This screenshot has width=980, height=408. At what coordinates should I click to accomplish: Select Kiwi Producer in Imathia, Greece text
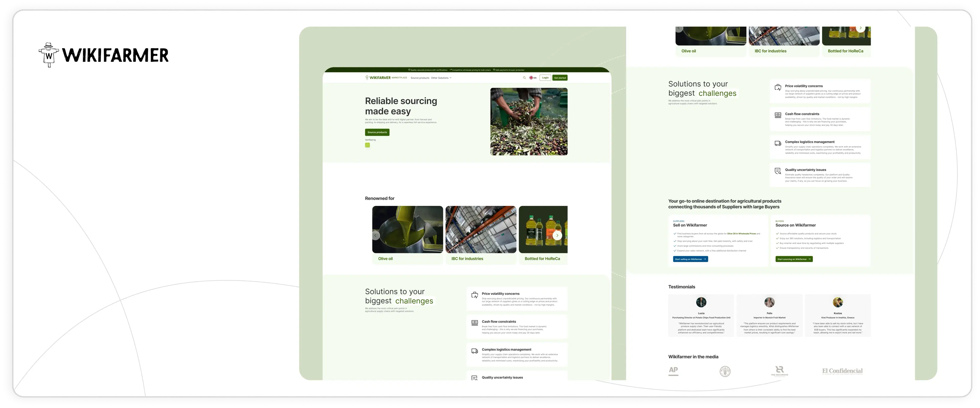point(838,317)
